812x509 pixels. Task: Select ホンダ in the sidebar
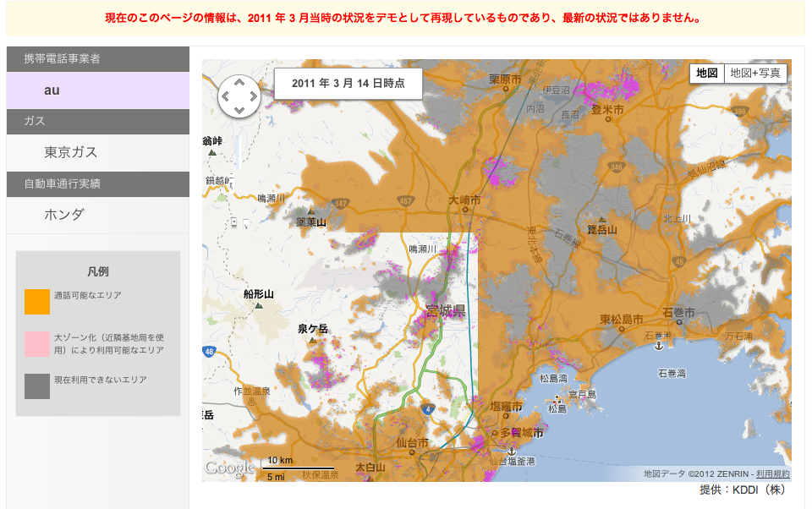98,215
